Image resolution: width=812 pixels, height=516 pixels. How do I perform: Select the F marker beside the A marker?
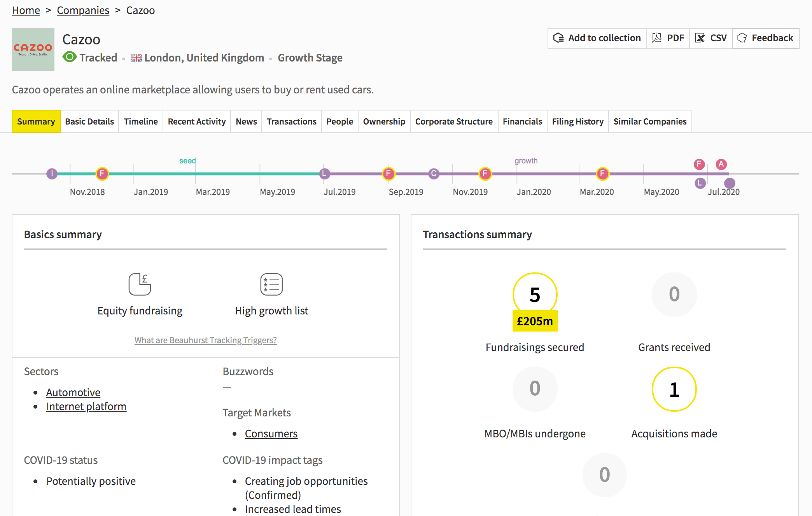[699, 164]
